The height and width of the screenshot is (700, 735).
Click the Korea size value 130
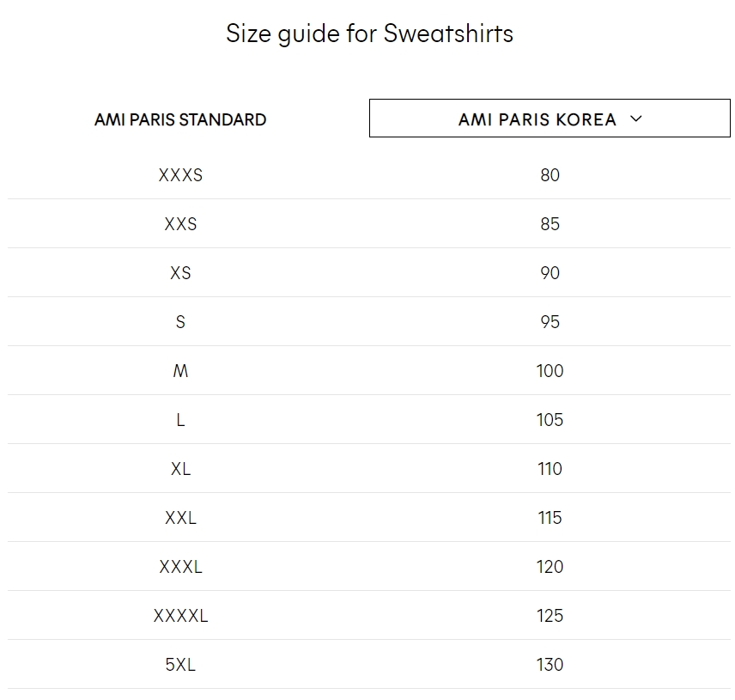point(550,665)
